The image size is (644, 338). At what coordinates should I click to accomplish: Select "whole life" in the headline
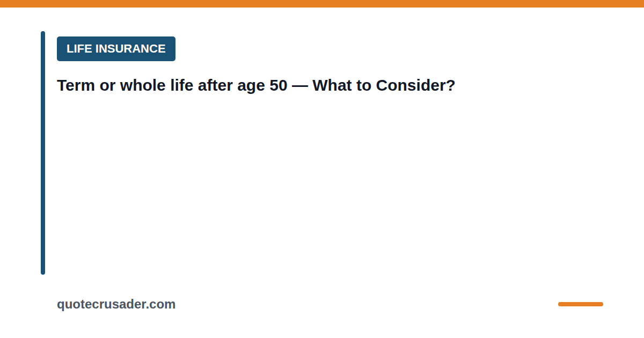pyautogui.click(x=157, y=85)
